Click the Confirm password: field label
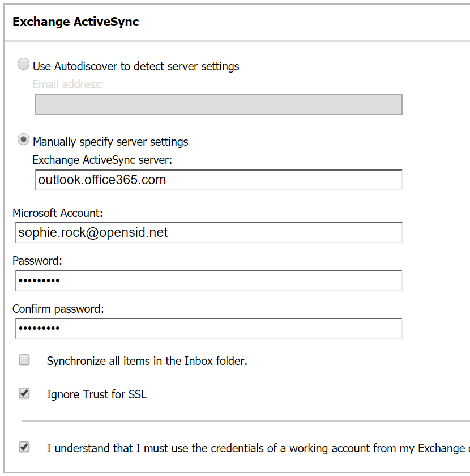This screenshot has height=476, width=470. coord(58,309)
